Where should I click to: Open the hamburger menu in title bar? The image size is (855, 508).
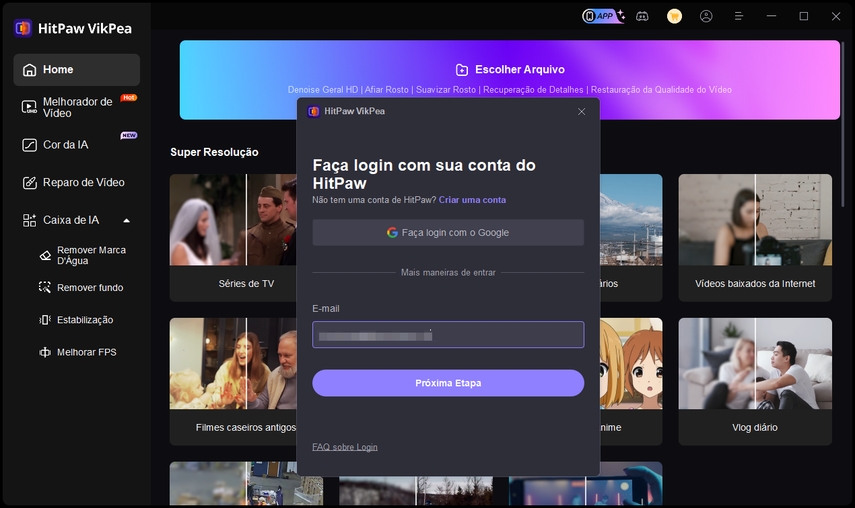(x=739, y=16)
